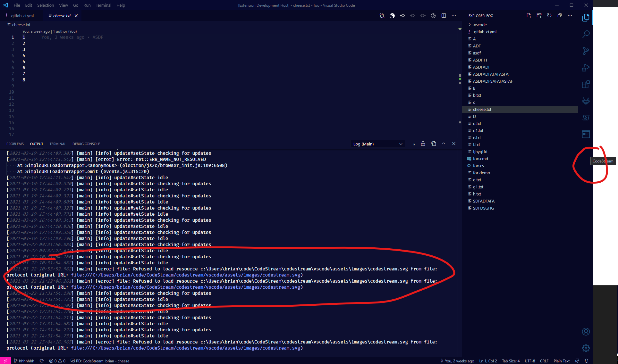Viewport: 618px width, 364px height.
Task: Open the GitLab Workflow sidebar icon
Action: point(586,101)
